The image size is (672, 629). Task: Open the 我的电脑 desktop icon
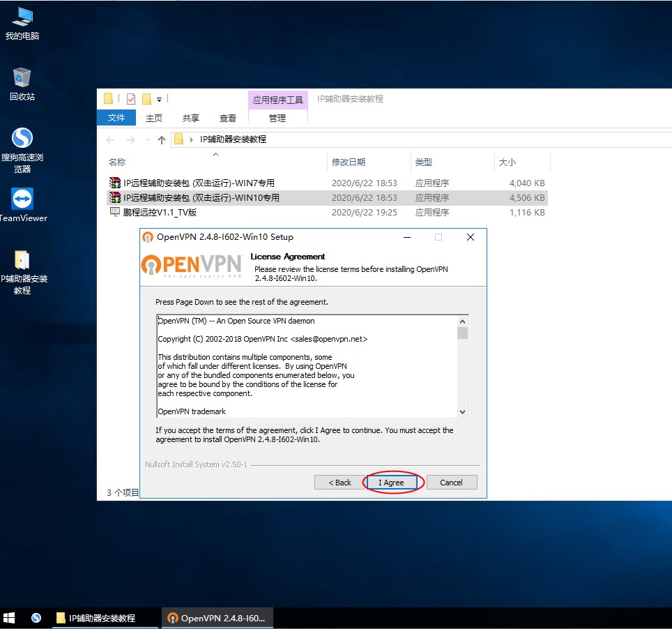coord(22,24)
